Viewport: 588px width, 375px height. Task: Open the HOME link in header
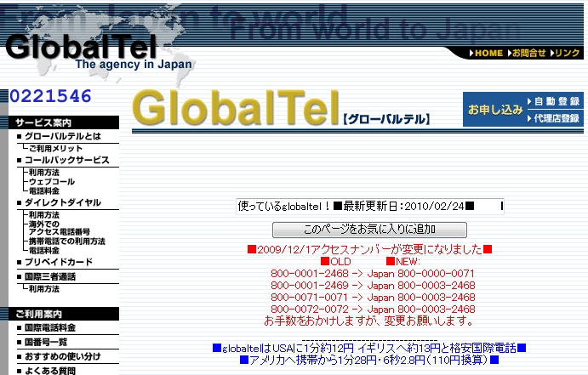click(x=486, y=54)
